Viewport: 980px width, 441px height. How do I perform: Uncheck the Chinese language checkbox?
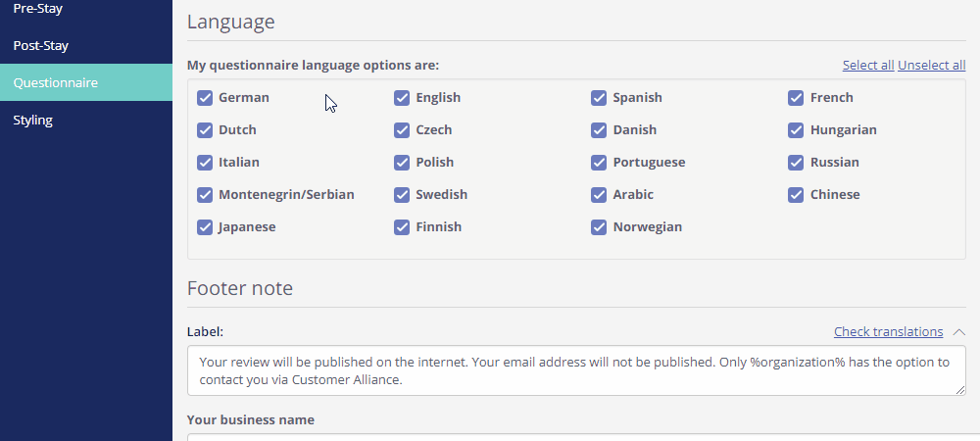pos(796,195)
